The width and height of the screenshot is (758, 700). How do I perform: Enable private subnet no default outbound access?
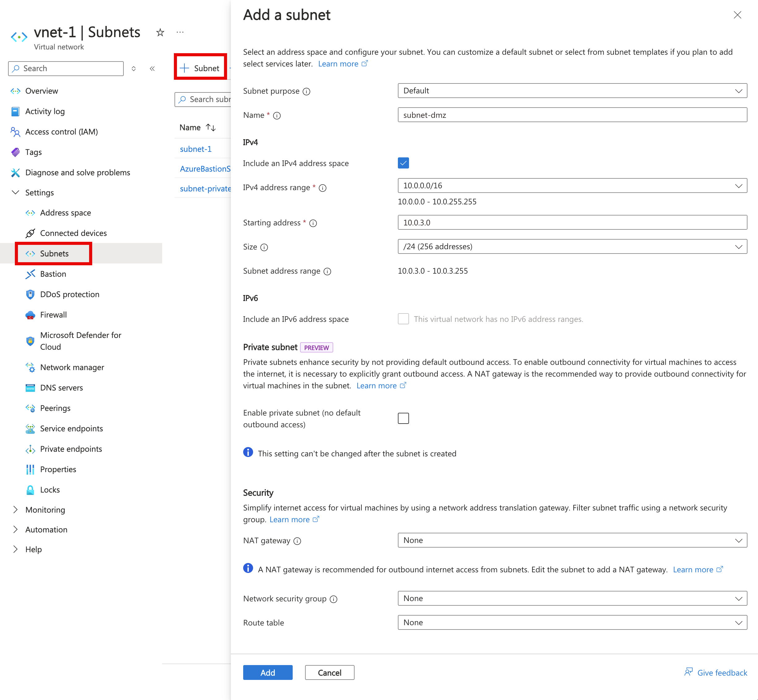(403, 418)
